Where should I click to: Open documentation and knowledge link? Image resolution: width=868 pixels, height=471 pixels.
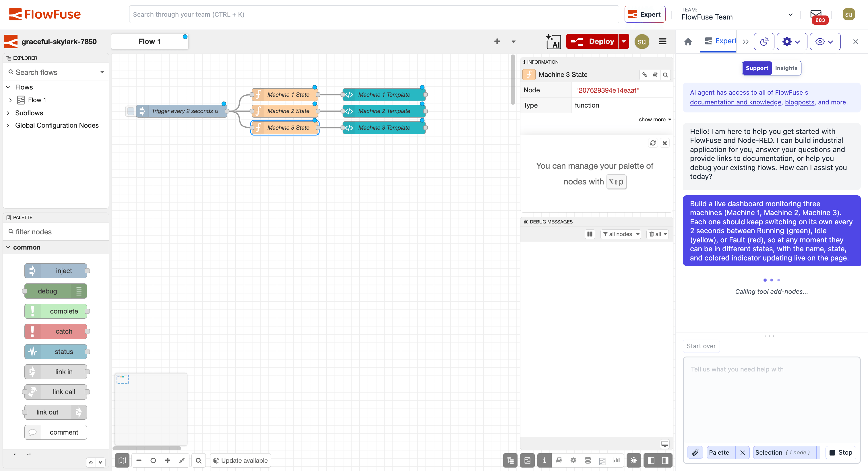point(735,102)
